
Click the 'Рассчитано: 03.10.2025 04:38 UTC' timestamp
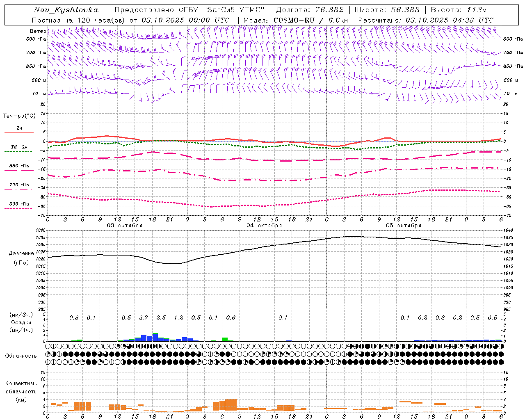pyautogui.click(x=426, y=20)
